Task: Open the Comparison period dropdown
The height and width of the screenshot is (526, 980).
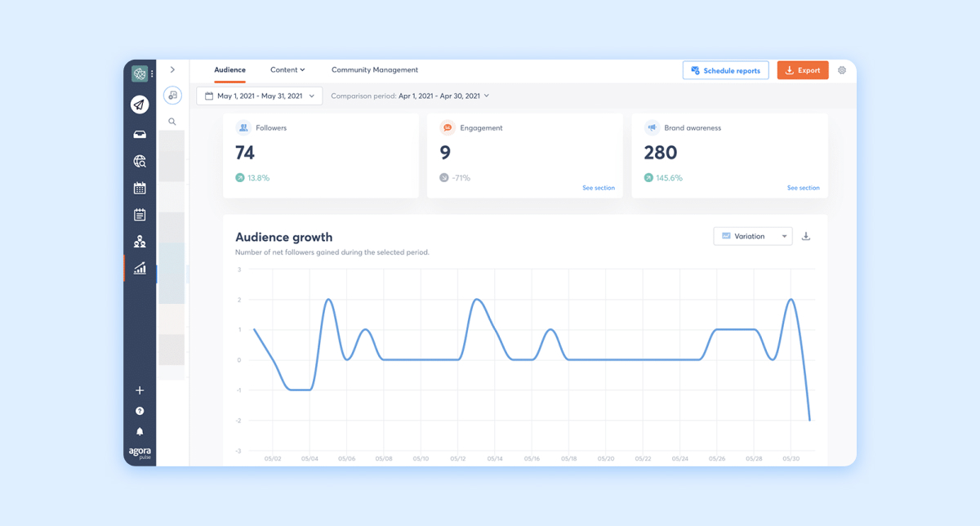Action: point(410,96)
